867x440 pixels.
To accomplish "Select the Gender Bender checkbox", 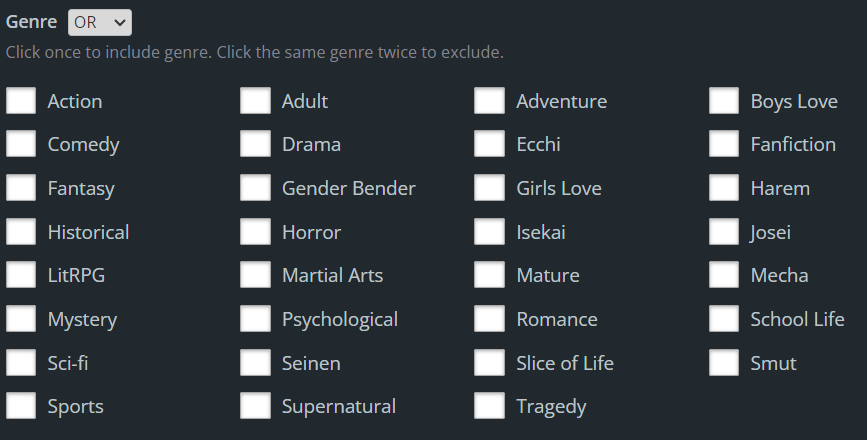I will (255, 188).
